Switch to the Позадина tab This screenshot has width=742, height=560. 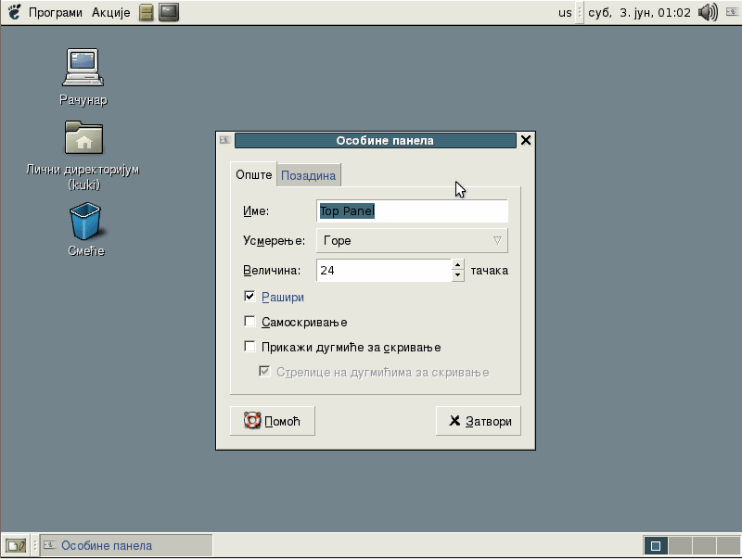(309, 175)
